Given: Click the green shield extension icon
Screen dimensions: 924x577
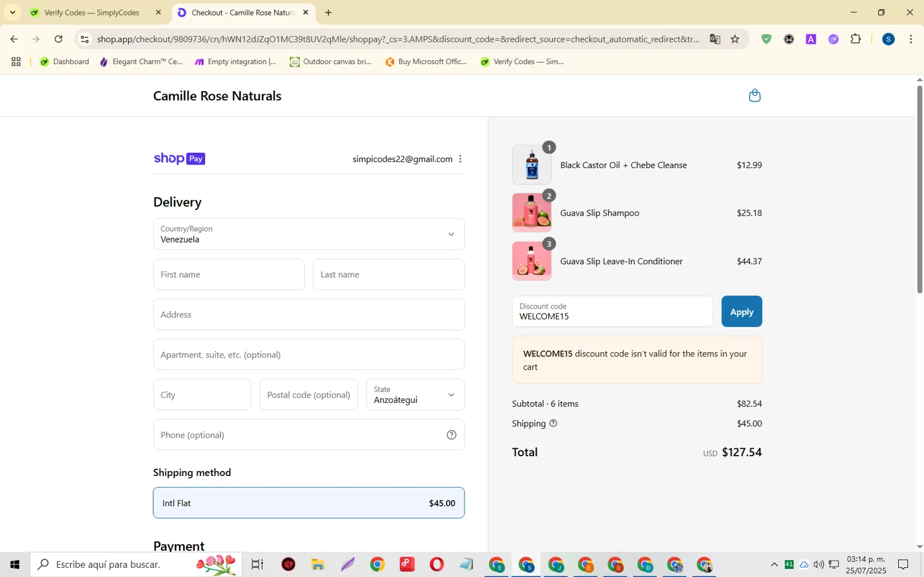Looking at the screenshot, I should [x=766, y=39].
